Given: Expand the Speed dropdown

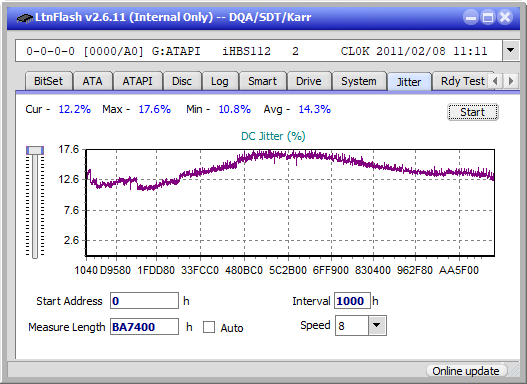Looking at the screenshot, I should (377, 326).
